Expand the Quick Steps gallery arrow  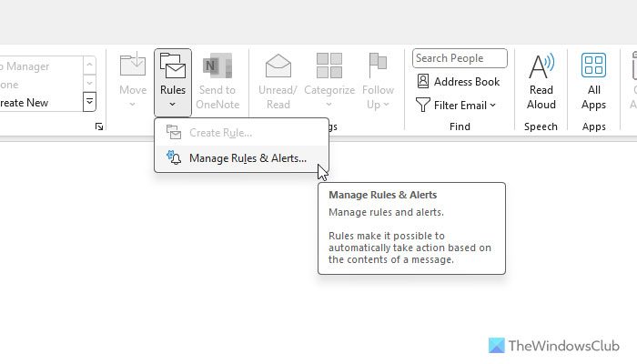(89, 102)
